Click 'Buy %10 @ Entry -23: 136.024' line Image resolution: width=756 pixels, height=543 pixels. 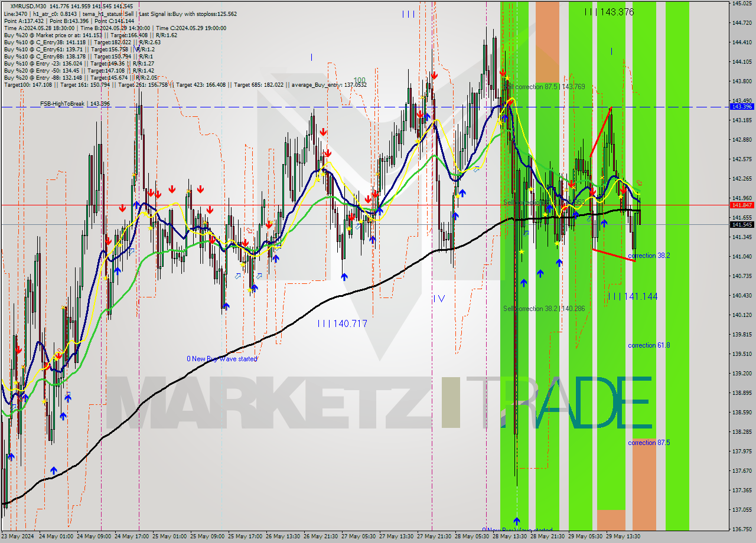coord(79,64)
